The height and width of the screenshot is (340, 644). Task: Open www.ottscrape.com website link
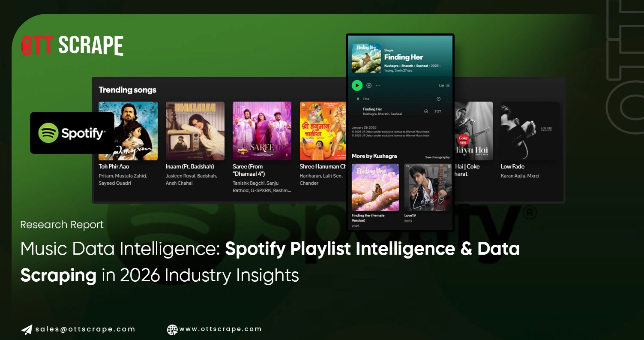220,329
